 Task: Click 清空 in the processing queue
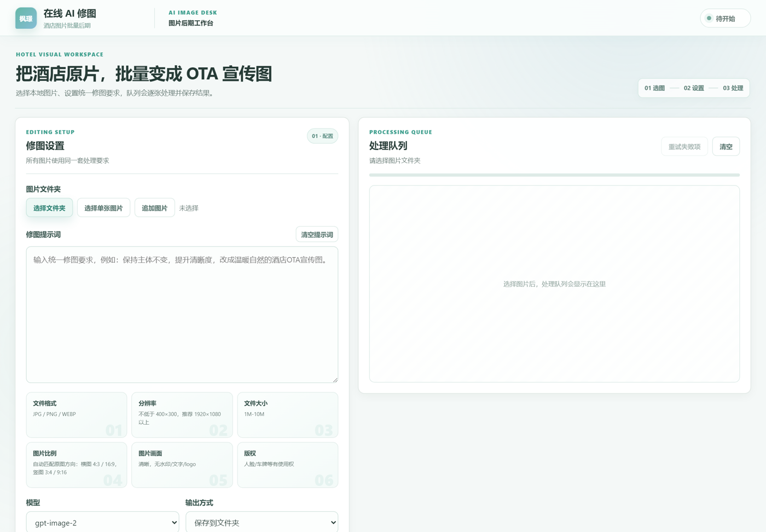click(726, 147)
